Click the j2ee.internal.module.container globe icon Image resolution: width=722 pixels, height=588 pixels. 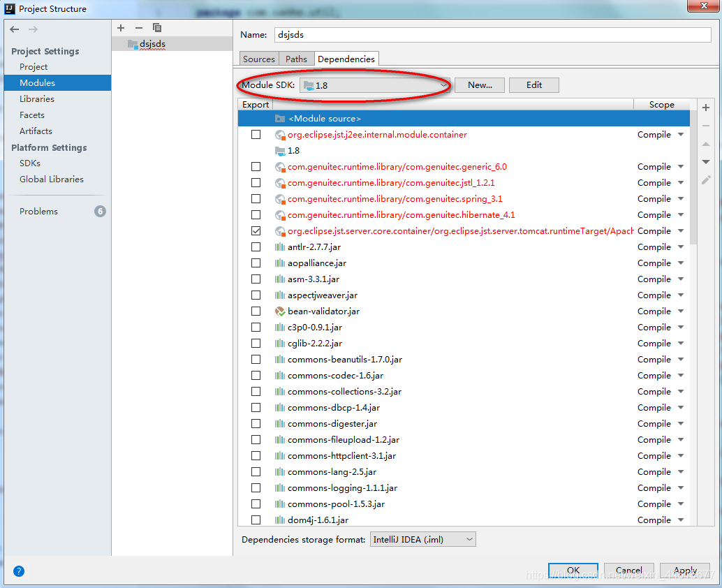(x=279, y=135)
